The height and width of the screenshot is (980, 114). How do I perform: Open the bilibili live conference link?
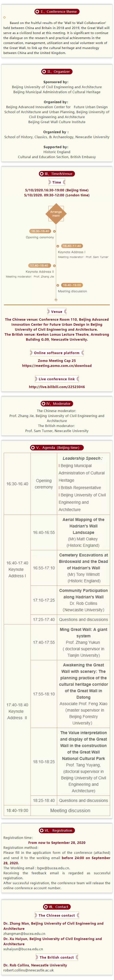57,386
